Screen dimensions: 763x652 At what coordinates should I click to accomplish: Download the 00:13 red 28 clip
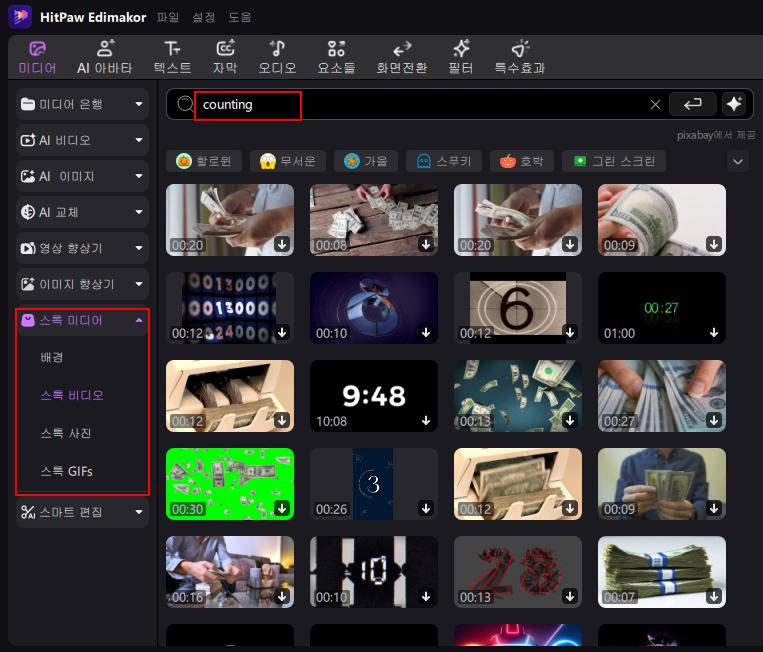point(570,597)
